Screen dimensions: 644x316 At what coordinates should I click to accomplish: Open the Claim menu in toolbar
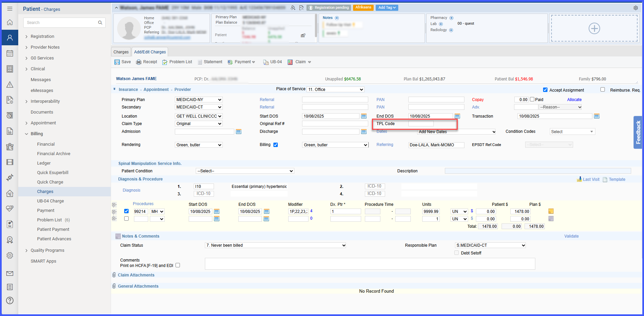tap(299, 62)
